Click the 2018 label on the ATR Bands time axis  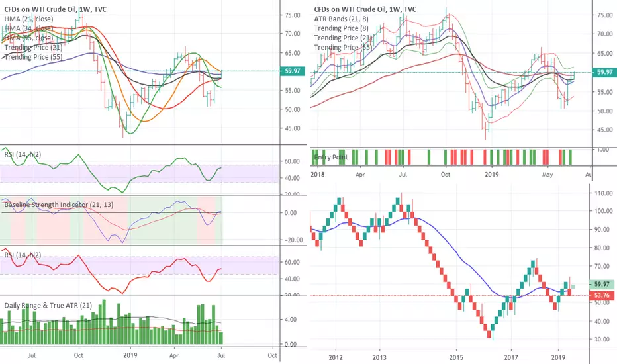pyautogui.click(x=318, y=174)
